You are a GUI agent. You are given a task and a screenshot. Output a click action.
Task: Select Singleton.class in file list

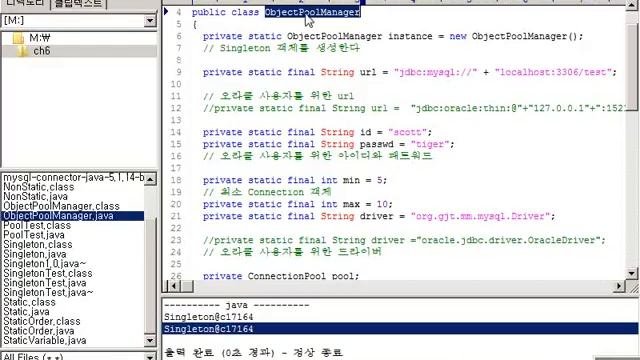(38, 244)
